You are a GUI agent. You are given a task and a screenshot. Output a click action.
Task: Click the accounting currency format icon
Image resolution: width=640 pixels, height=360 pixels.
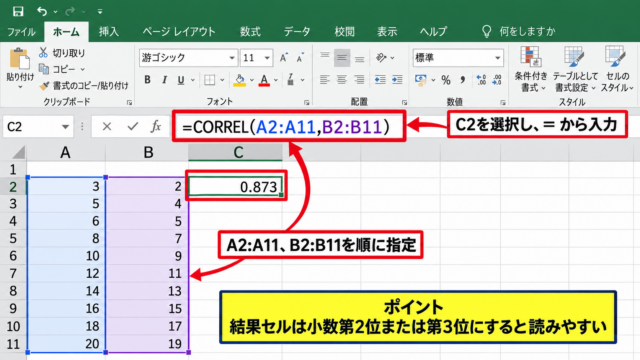pos(420,80)
